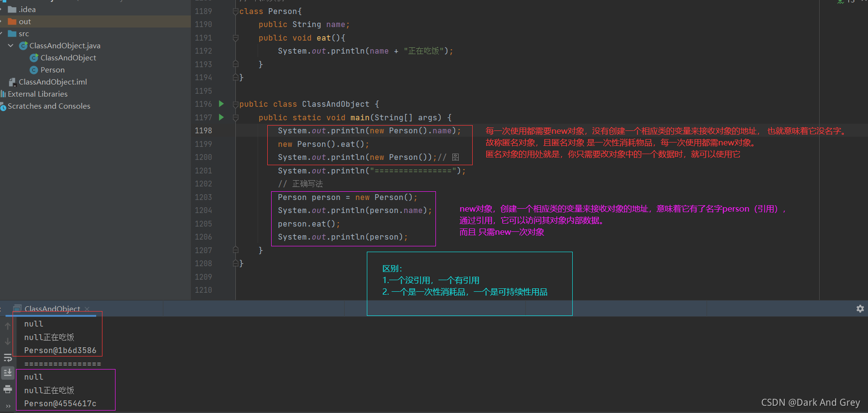This screenshot has height=413, width=868.
Task: Click "new Person().eat();" in editor
Action: pyautogui.click(x=323, y=144)
